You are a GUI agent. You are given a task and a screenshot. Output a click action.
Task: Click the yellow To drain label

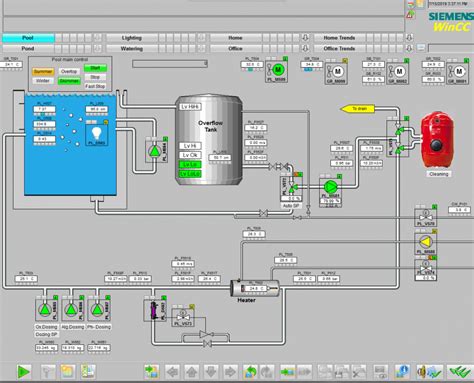(x=357, y=109)
